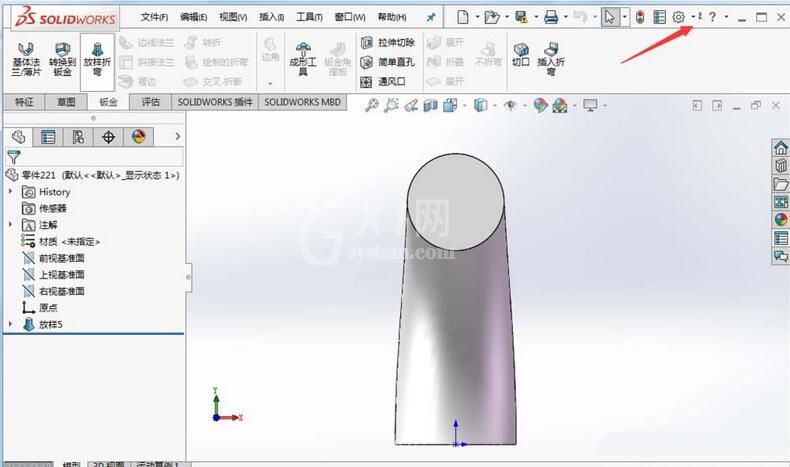The height and width of the screenshot is (467, 790).
Task: Click the 拉伸切除 extruded cut tool
Action: coord(388,42)
